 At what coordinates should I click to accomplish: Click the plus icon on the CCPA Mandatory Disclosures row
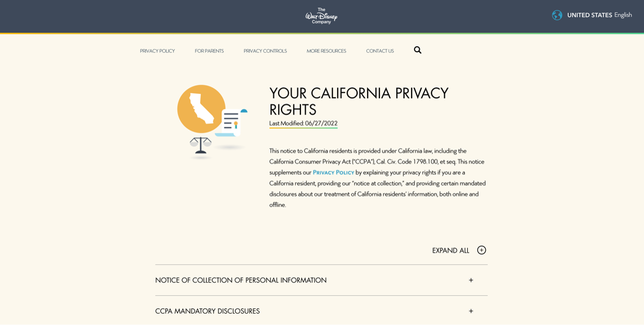coord(471,311)
